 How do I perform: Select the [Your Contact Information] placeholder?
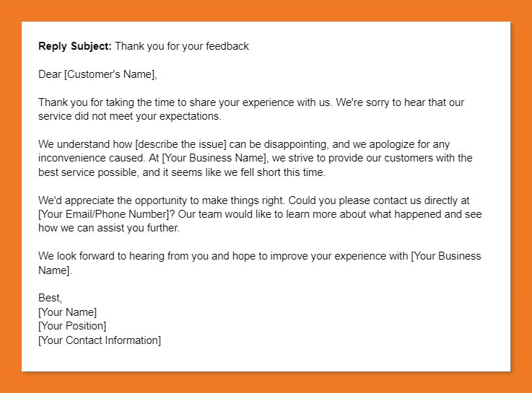coord(100,340)
